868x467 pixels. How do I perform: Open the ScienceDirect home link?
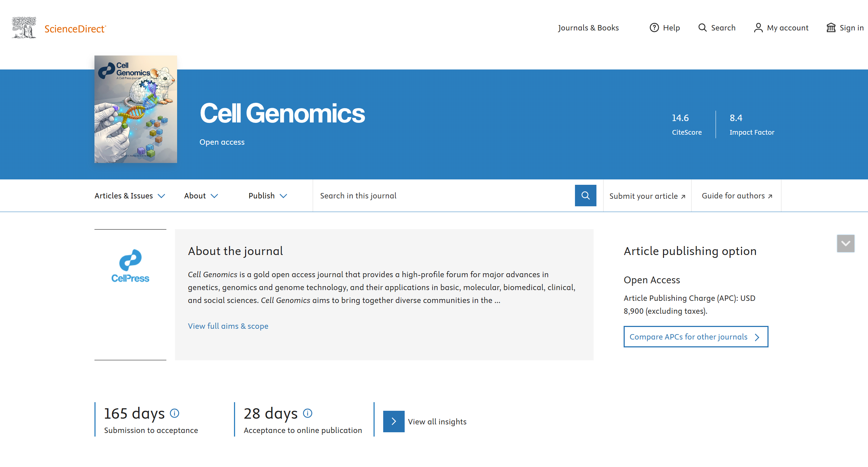tap(75, 29)
